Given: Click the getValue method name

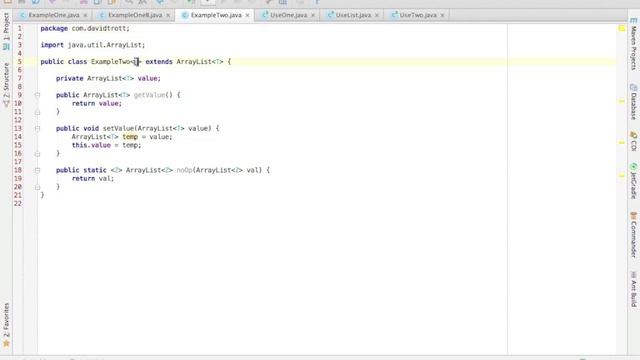Looking at the screenshot, I should pyautogui.click(x=149, y=95).
